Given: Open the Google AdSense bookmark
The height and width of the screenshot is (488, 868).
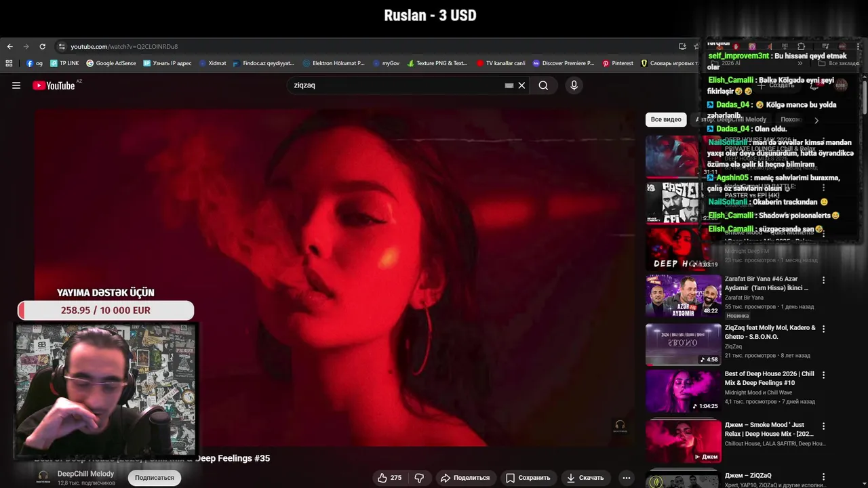Looking at the screenshot, I should pos(111,63).
